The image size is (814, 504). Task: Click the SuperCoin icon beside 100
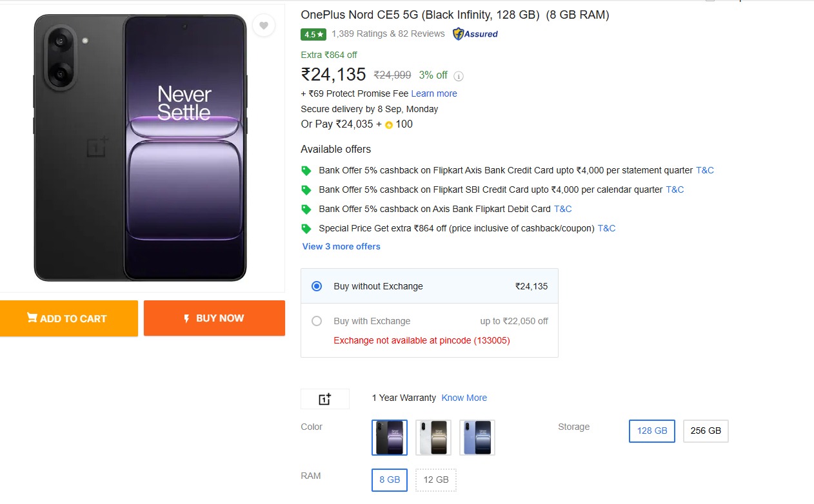click(388, 125)
